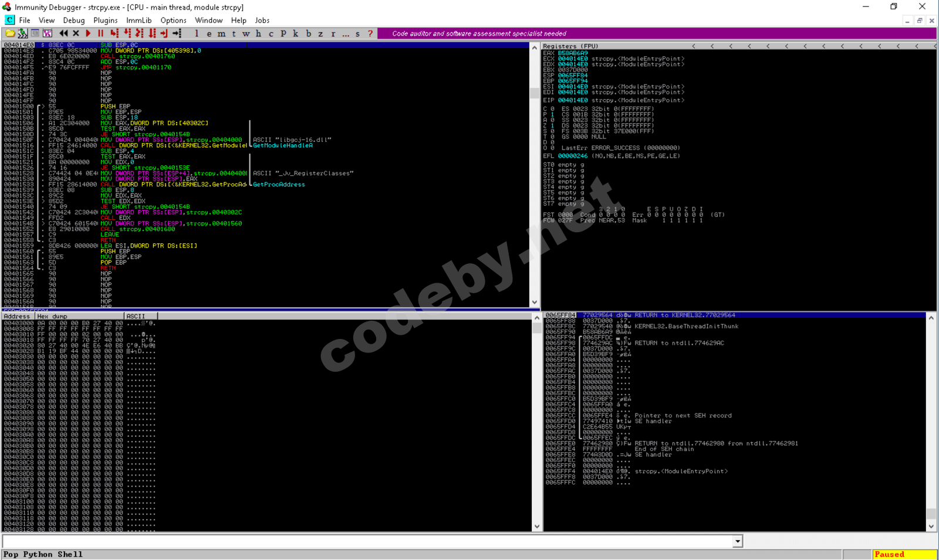
Task: Click the Trace into toolbar icon
Action: click(139, 33)
